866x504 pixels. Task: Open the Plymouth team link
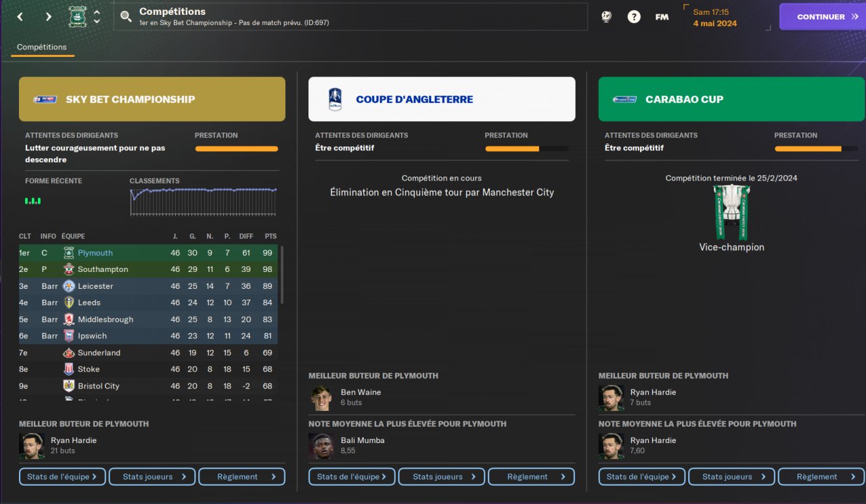[95, 253]
